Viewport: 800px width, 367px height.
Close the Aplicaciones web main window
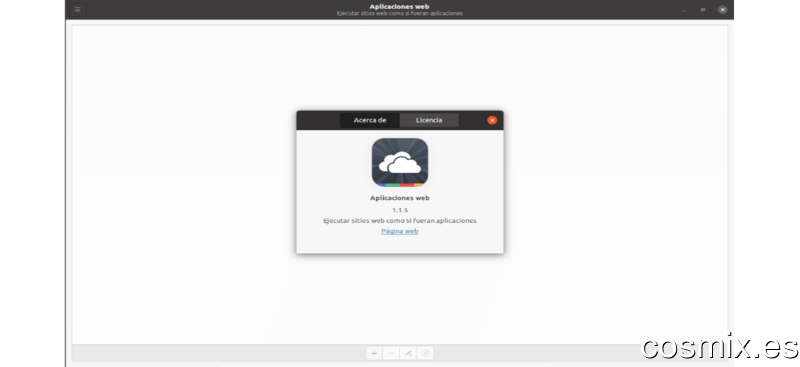click(722, 10)
